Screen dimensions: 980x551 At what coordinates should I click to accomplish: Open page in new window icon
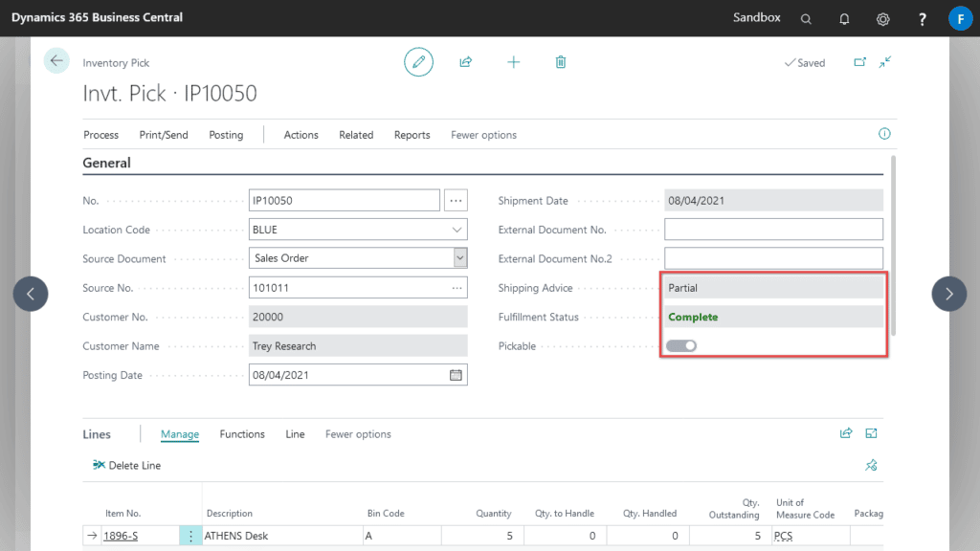coord(860,62)
